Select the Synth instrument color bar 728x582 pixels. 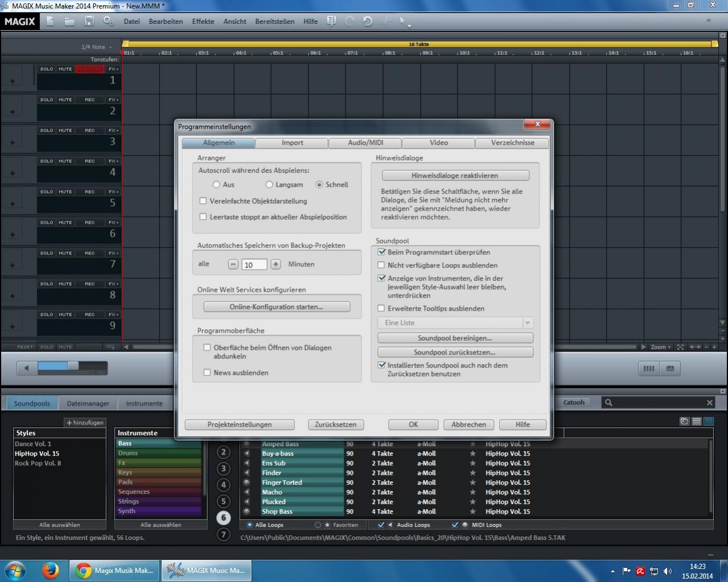159,511
